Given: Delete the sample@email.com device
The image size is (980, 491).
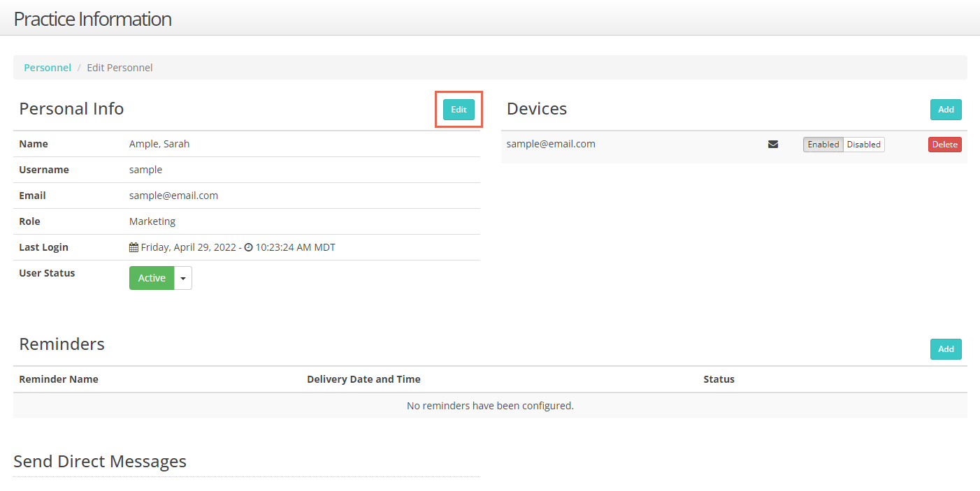Looking at the screenshot, I should (945, 145).
